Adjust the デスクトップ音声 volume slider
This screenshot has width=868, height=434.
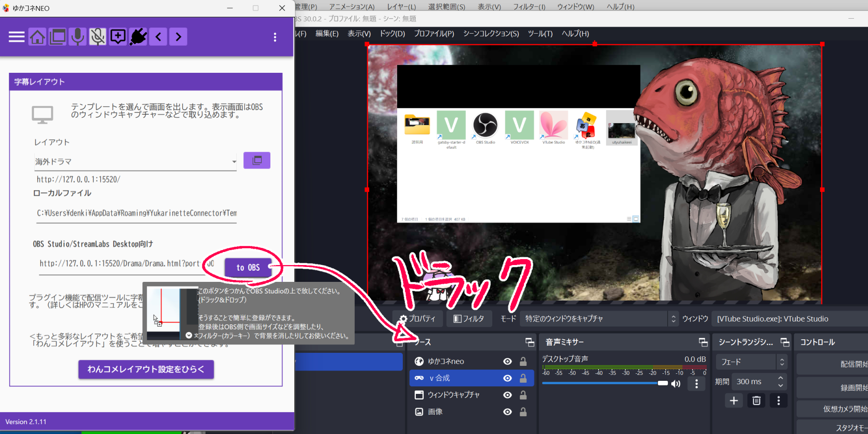[x=605, y=383]
